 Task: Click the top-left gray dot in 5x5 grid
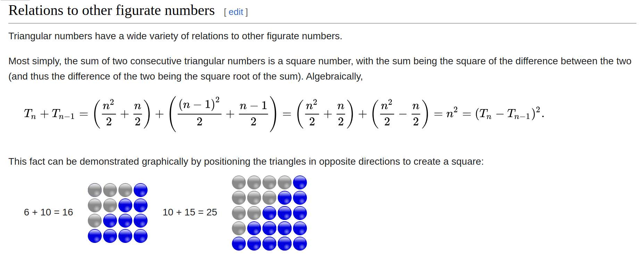239,182
